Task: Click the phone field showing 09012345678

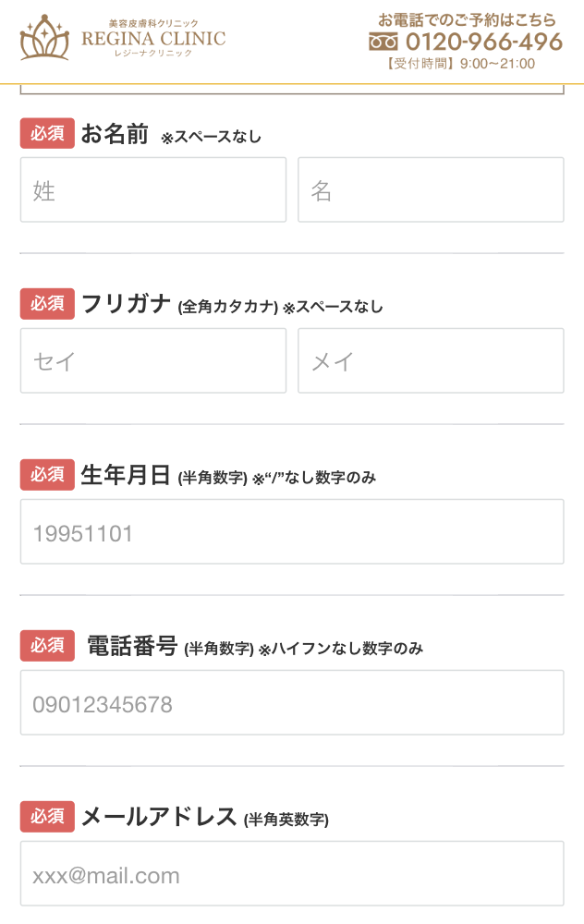Action: pos(292,702)
